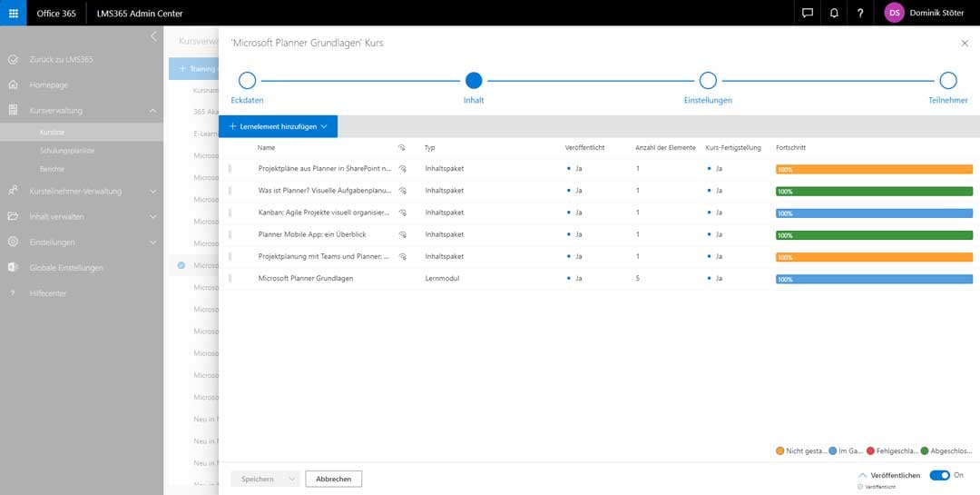Collapse the left sidebar with the chevron
The width and height of the screenshot is (980, 495).
(153, 37)
